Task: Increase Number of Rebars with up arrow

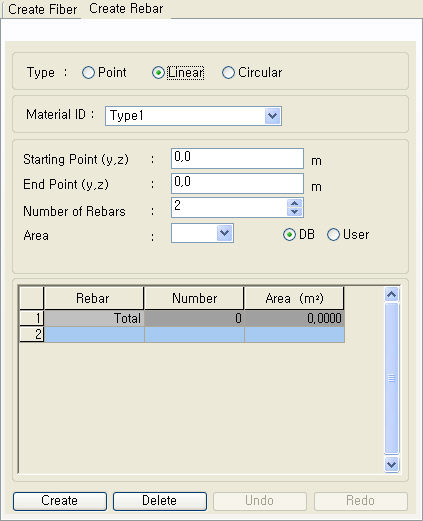Action: point(294,203)
